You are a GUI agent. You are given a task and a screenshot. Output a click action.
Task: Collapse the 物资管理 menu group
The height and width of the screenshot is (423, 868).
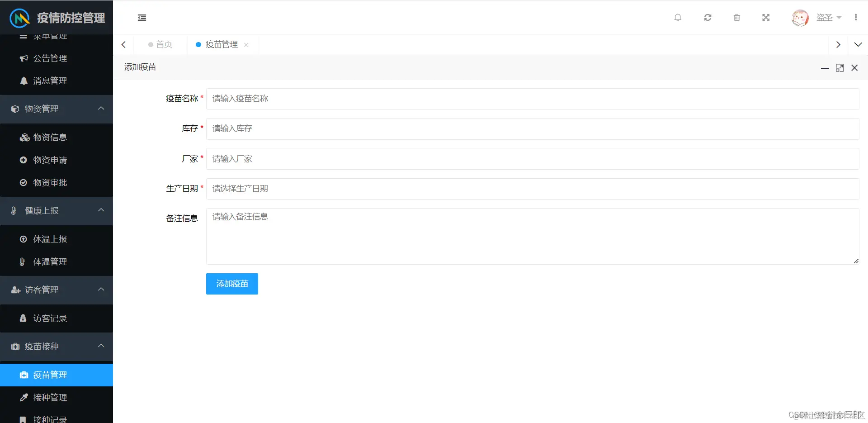(57, 109)
